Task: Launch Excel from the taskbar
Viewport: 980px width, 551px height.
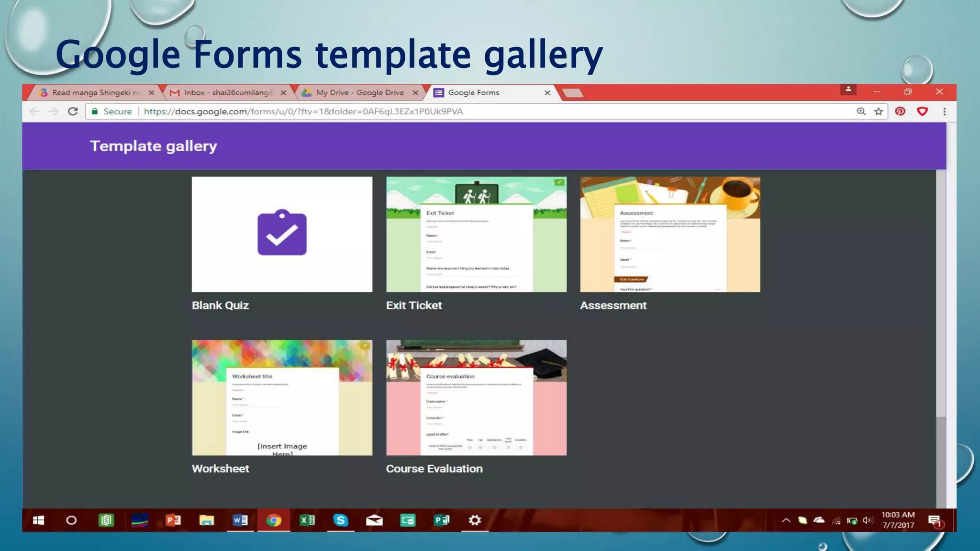Action: [x=307, y=520]
